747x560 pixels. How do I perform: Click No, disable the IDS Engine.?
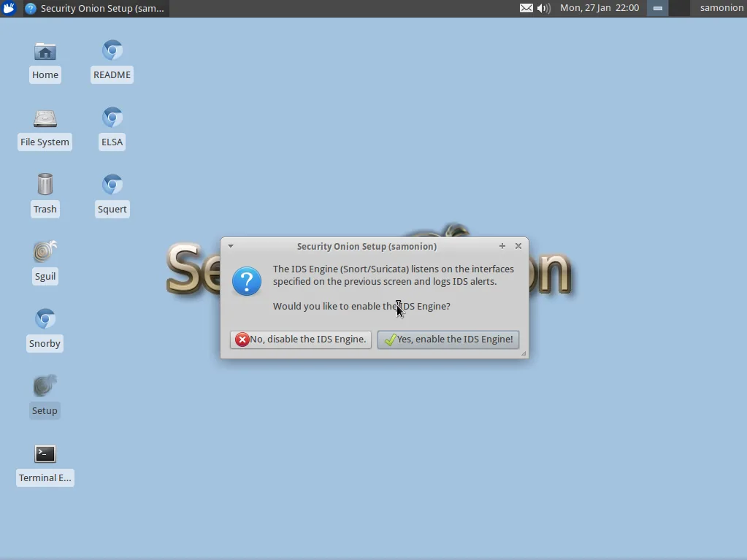coord(301,340)
